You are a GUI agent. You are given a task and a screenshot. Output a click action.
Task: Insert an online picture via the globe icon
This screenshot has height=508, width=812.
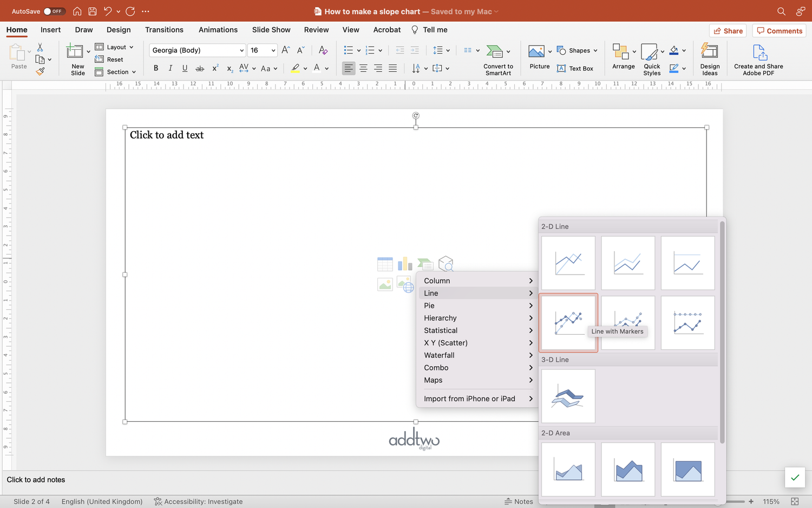point(405,284)
